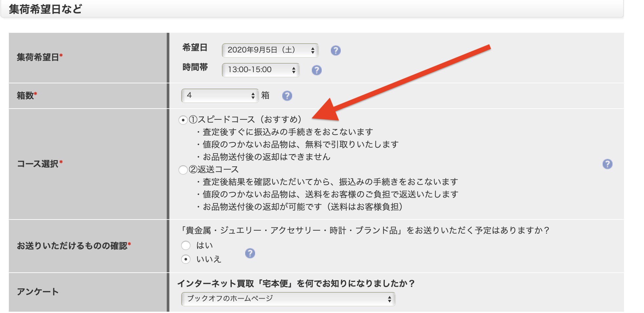Expand the ブックオフのホームページ survey dropdown

pyautogui.click(x=288, y=299)
